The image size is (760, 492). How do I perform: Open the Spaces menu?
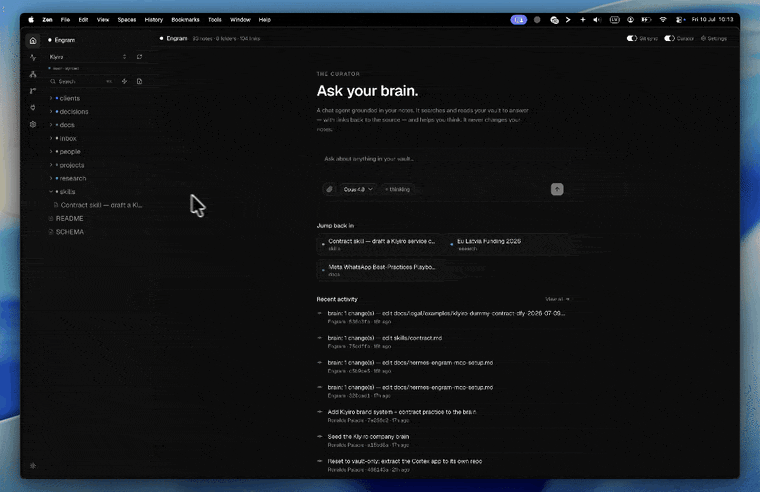click(127, 20)
